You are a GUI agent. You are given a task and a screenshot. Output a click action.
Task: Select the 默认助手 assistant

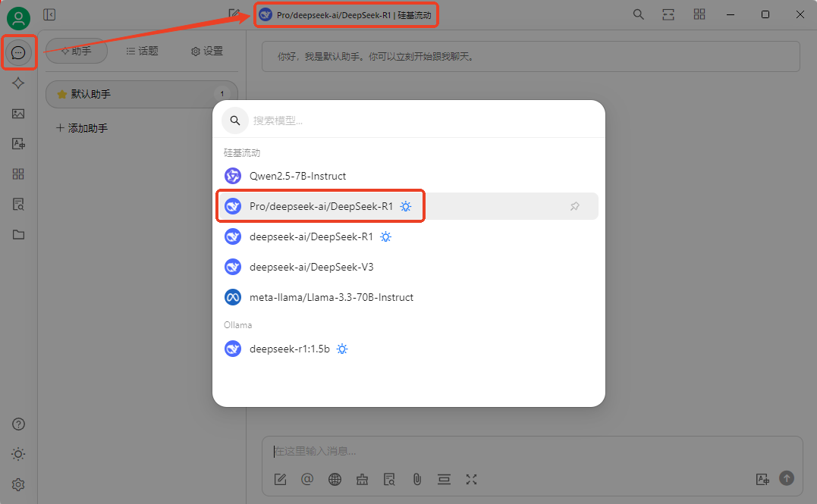(142, 94)
